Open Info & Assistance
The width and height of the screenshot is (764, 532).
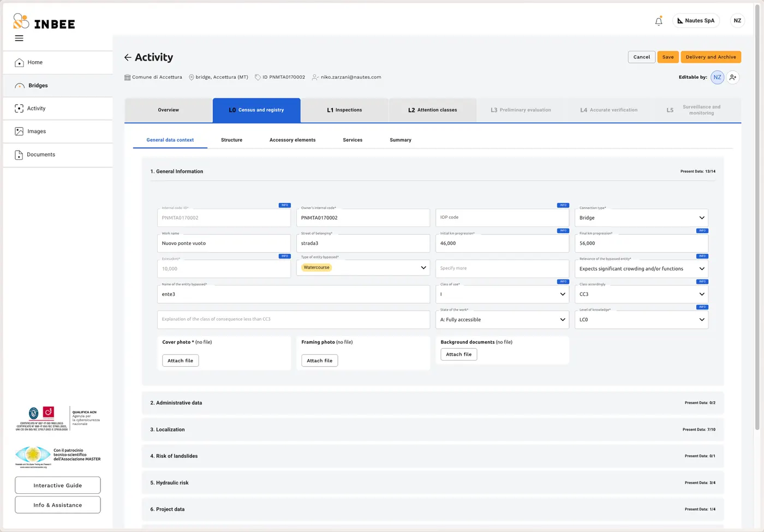click(58, 505)
